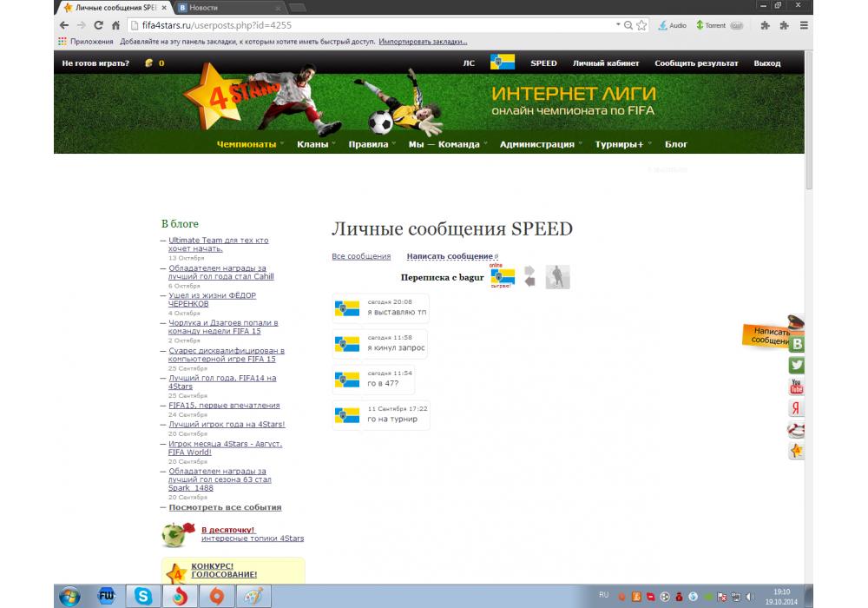
Task: Switch to the Новости browser tab
Action: 226,7
